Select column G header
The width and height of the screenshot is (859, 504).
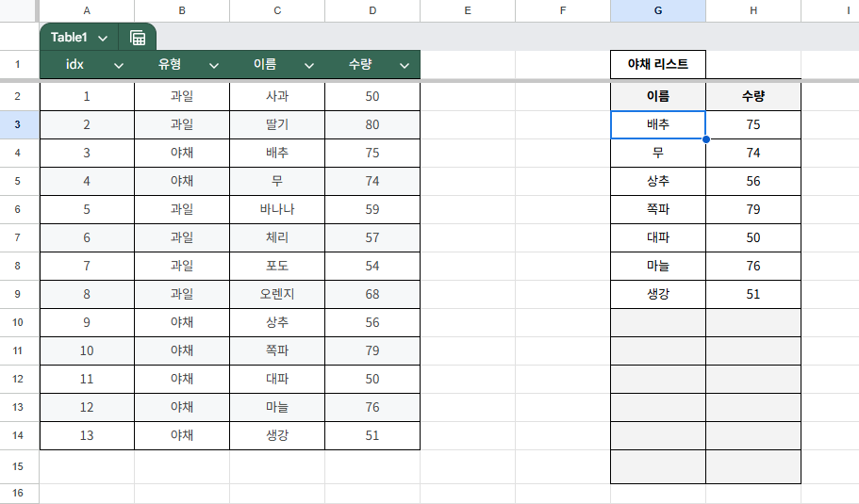tap(658, 10)
